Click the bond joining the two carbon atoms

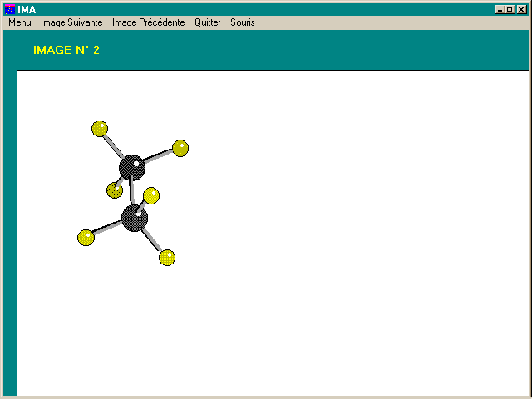click(131, 193)
